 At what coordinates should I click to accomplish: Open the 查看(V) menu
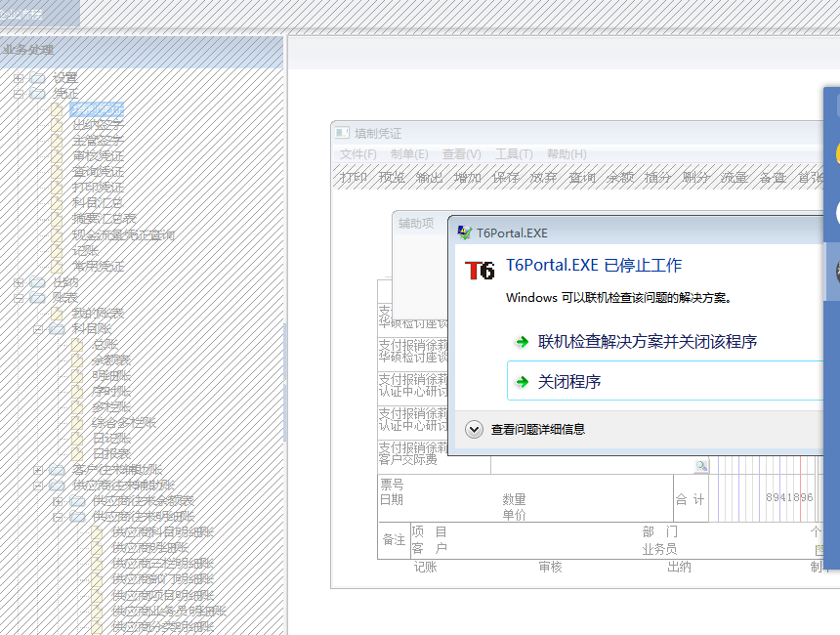(461, 154)
